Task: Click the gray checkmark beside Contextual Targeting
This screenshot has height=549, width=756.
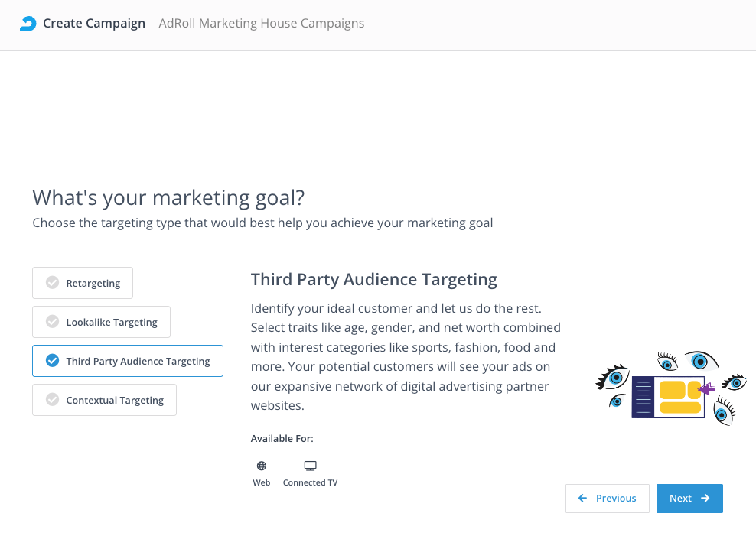Action: coord(52,400)
